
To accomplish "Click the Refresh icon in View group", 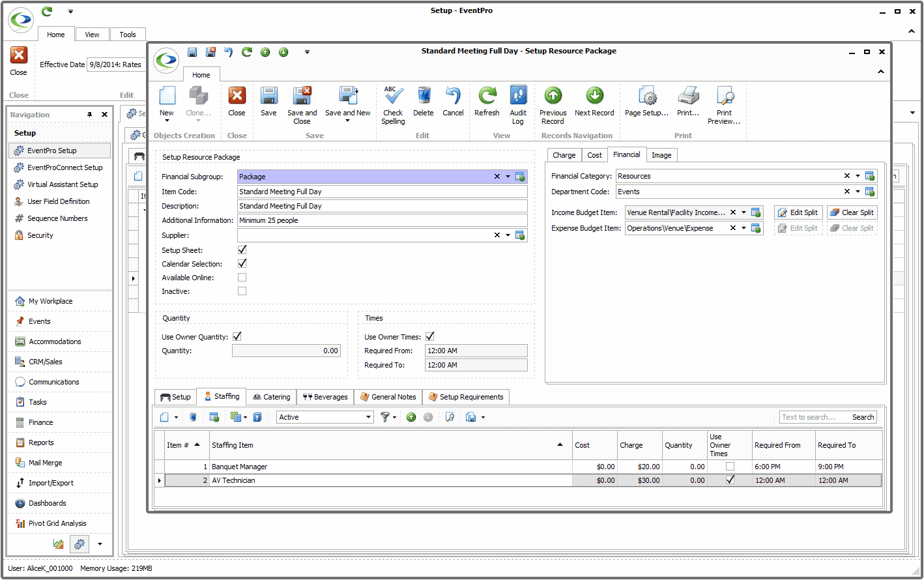I will (x=487, y=96).
